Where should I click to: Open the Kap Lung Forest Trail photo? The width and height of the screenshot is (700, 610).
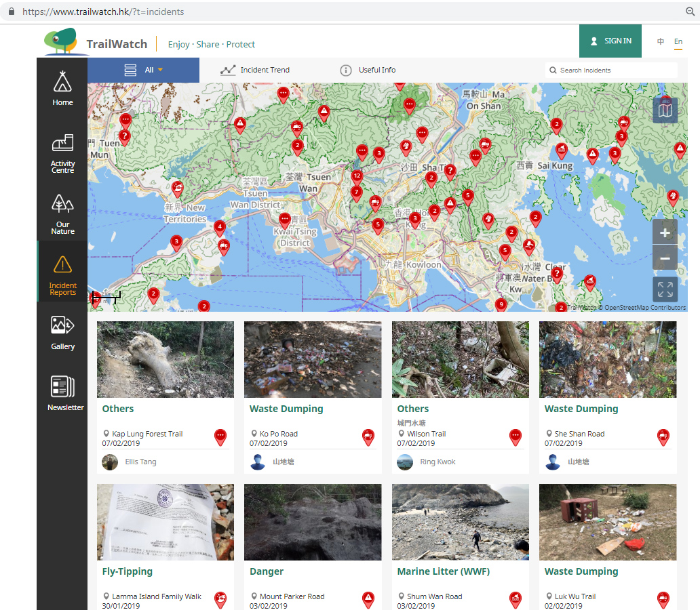coord(166,359)
